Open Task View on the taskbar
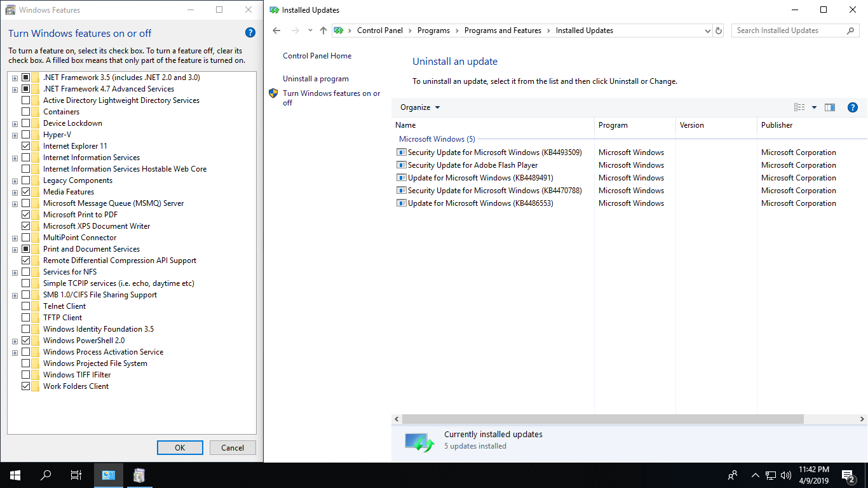The height and width of the screenshot is (488, 868). 76,475
